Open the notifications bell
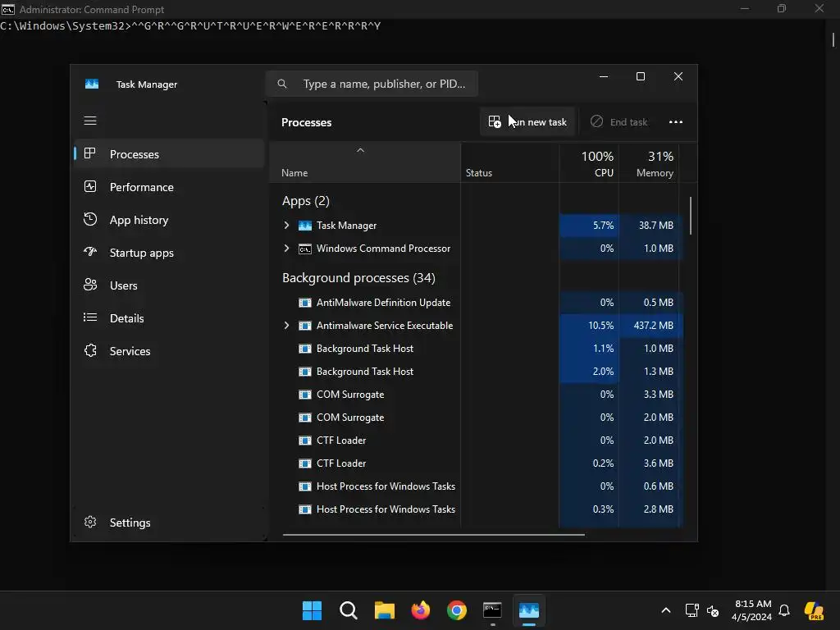 point(784,610)
